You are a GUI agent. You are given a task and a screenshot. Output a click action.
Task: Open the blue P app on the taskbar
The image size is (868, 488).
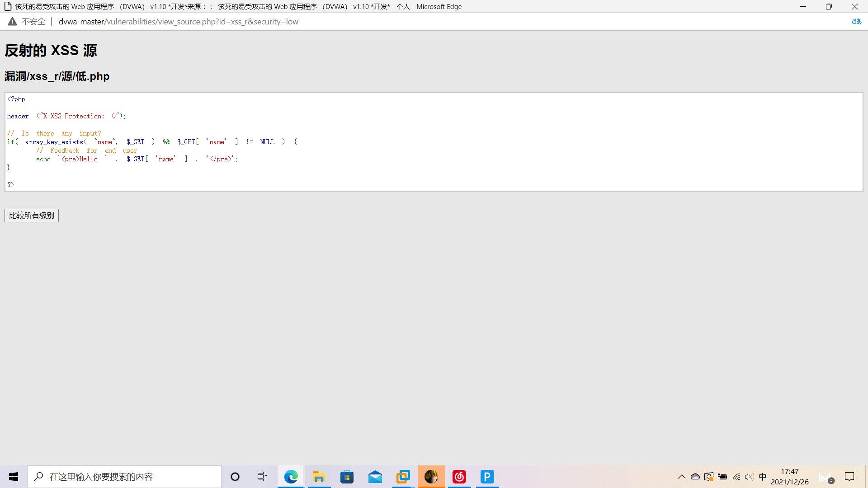(x=487, y=477)
